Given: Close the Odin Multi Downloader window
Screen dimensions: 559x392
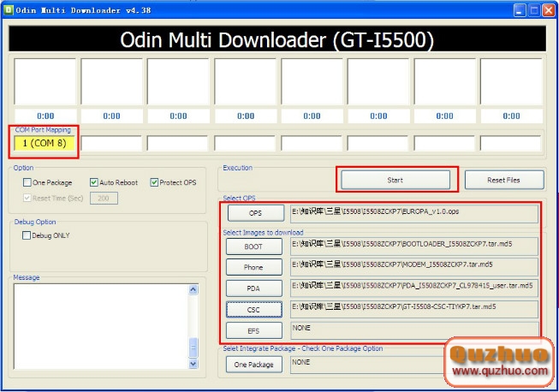Looking at the screenshot, I should tap(549, 10).
